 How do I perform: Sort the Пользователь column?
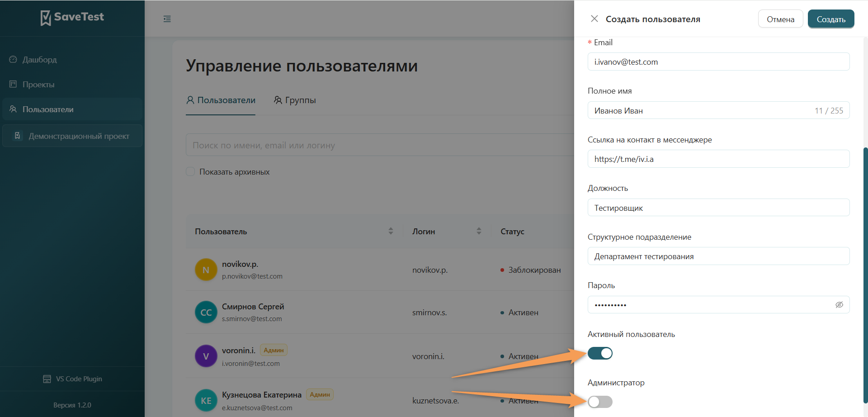coord(391,231)
